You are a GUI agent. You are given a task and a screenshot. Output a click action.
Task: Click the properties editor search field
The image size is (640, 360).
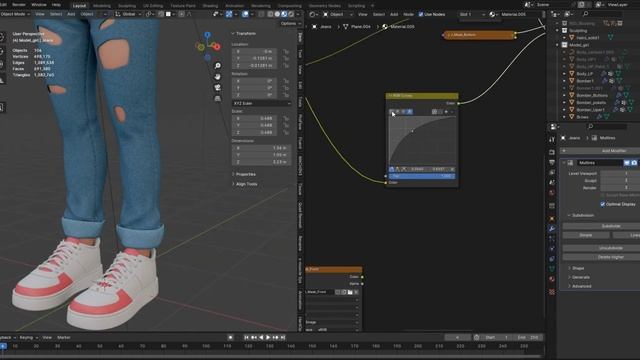[606, 127]
